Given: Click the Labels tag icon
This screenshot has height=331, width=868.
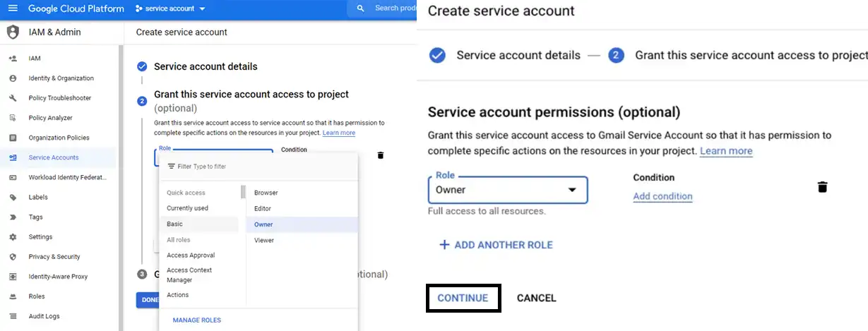Looking at the screenshot, I should click(13, 198).
